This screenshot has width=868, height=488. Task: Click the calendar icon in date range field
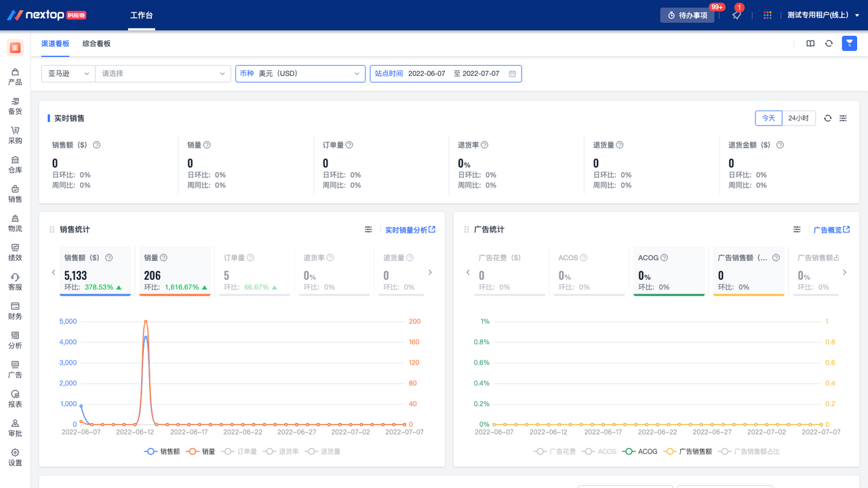(x=513, y=73)
